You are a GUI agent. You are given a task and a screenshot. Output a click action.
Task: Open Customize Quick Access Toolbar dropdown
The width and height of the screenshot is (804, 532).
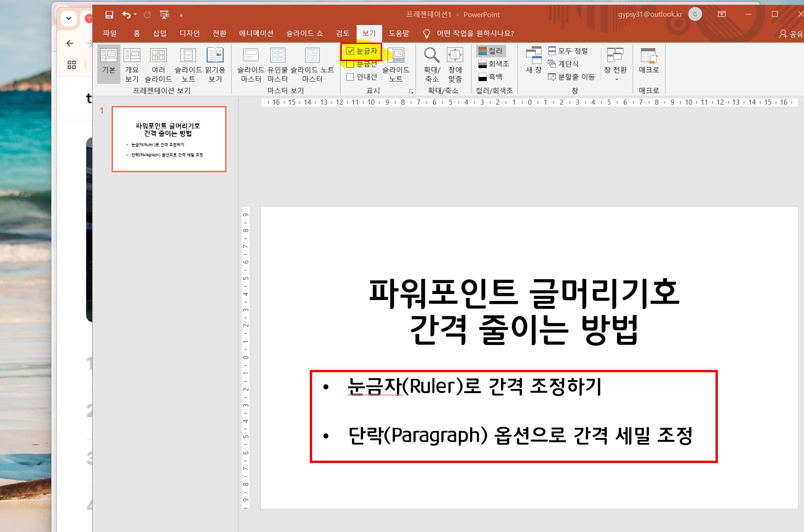181,15
